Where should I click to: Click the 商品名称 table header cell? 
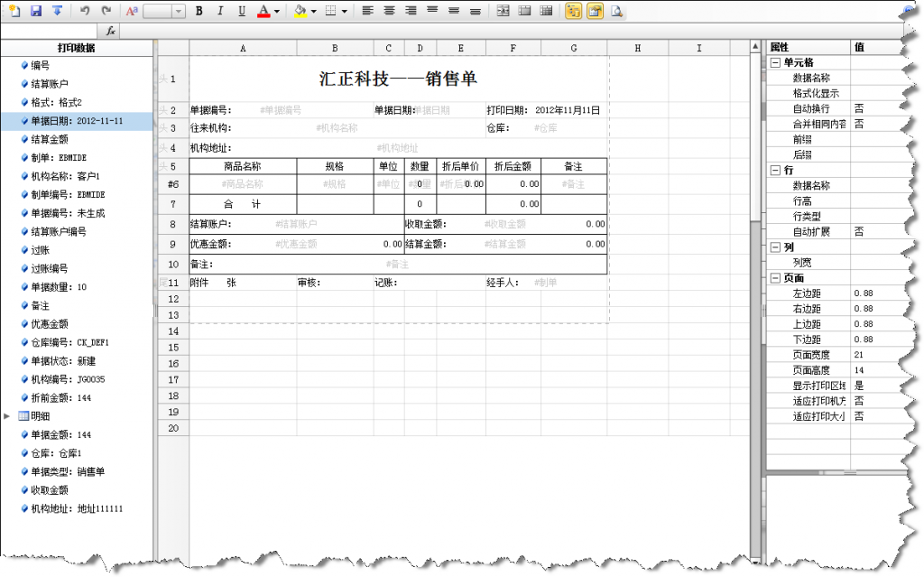[243, 166]
